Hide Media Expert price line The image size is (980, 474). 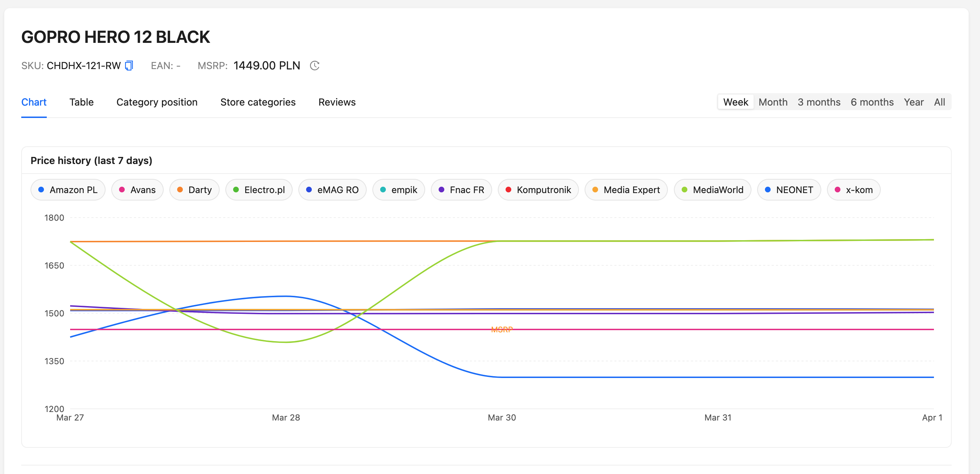tap(626, 190)
